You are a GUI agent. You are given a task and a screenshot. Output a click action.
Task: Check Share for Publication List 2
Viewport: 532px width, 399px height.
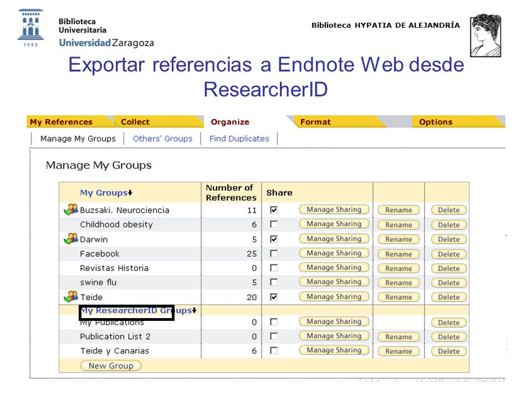[x=274, y=336]
